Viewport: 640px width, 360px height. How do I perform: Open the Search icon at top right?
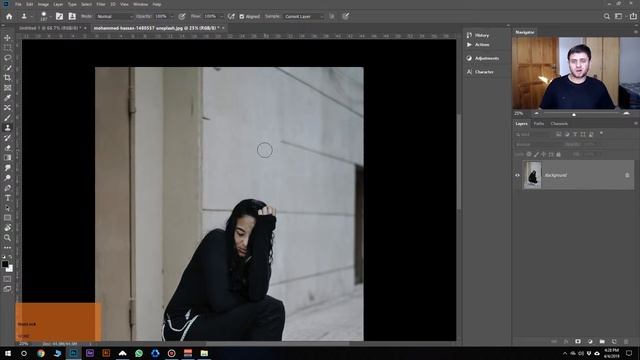click(x=607, y=16)
